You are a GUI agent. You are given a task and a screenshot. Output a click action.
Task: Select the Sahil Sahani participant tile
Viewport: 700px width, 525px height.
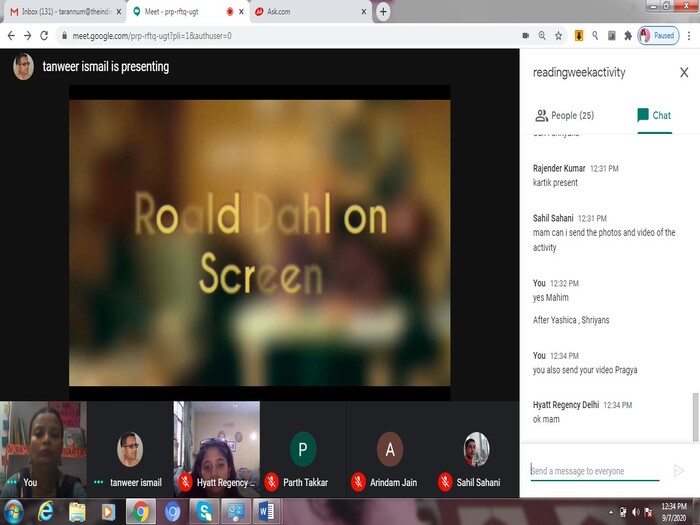[476, 449]
